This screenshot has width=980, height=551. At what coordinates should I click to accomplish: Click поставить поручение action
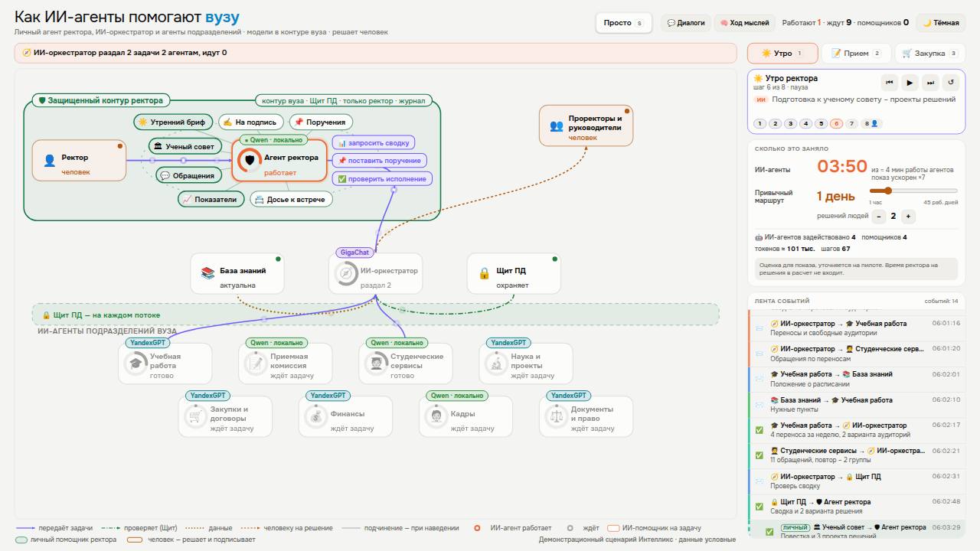380,161
